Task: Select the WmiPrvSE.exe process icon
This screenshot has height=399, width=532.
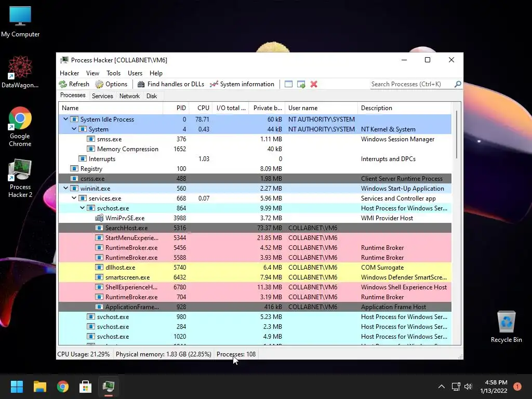Action: pyautogui.click(x=99, y=218)
